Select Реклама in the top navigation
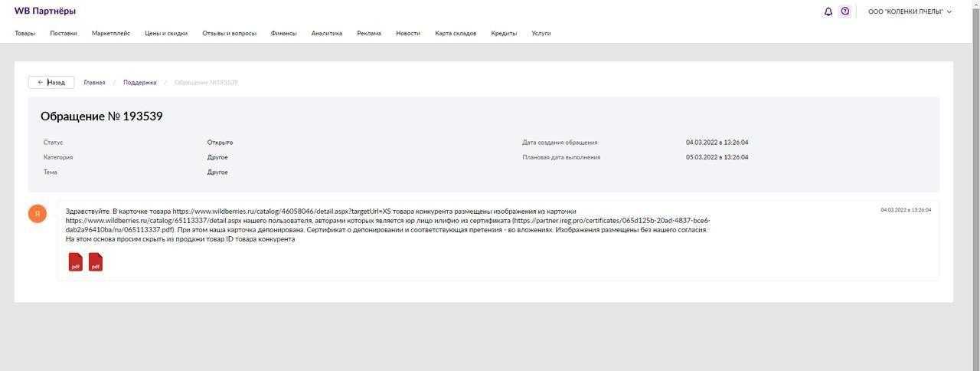The height and width of the screenshot is (371, 980). (x=369, y=34)
